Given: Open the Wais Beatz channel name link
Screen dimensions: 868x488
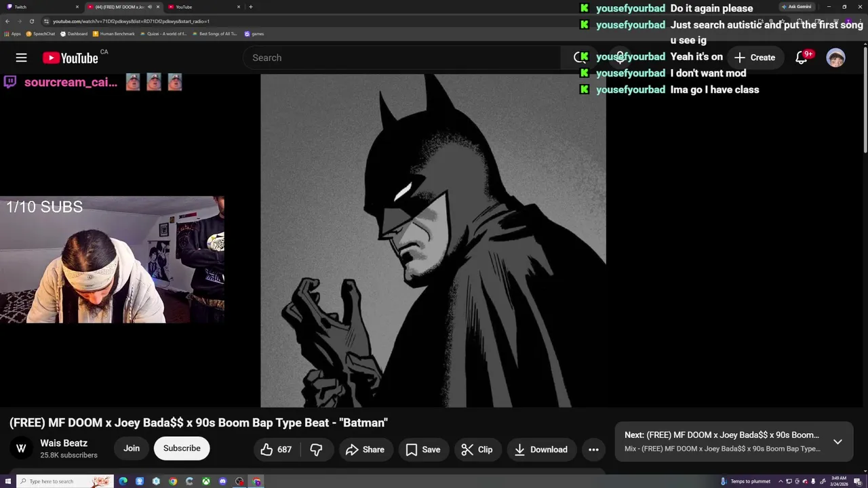Looking at the screenshot, I should (64, 443).
